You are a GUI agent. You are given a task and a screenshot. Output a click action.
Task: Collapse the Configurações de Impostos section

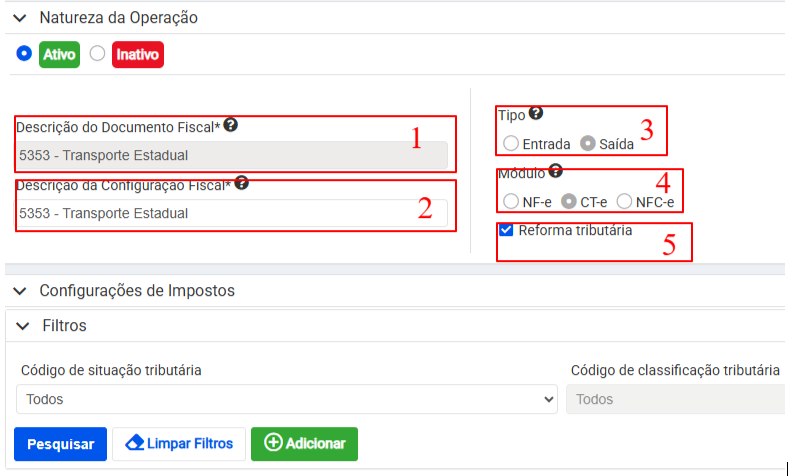tap(19, 290)
